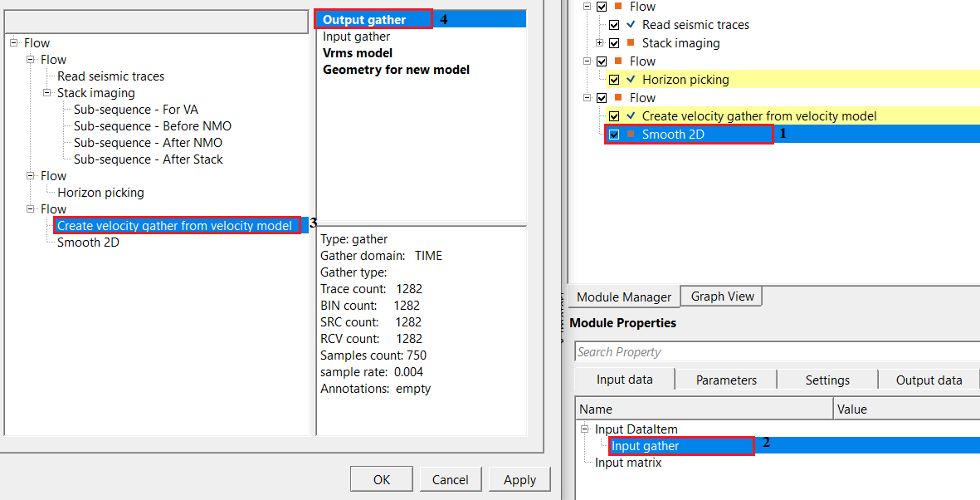Viewport: 980px width, 500px height.
Task: Toggle checkbox of Flow above Create velocity gather module
Action: 602,98
